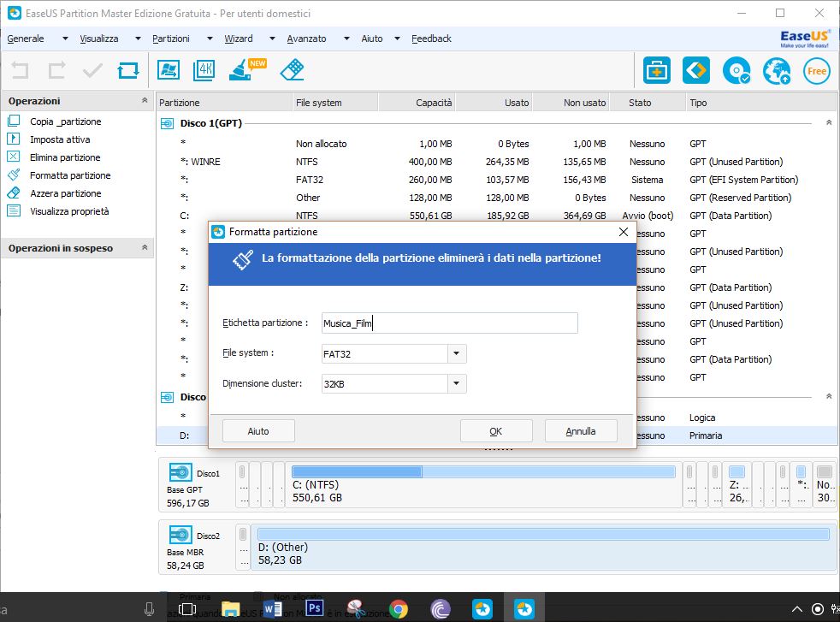The height and width of the screenshot is (622, 840).
Task: Sort by the Capacità column header
Action: tap(417, 103)
